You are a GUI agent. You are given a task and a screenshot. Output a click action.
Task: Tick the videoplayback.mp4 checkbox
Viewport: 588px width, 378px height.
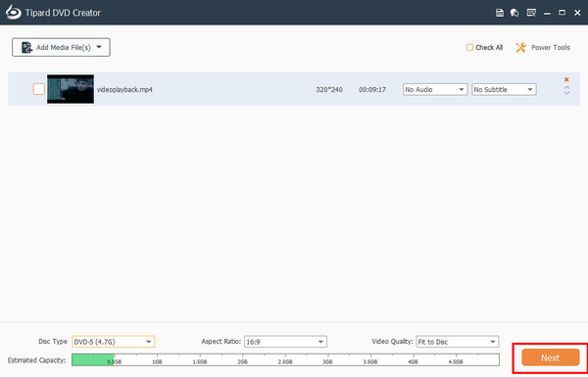click(39, 89)
